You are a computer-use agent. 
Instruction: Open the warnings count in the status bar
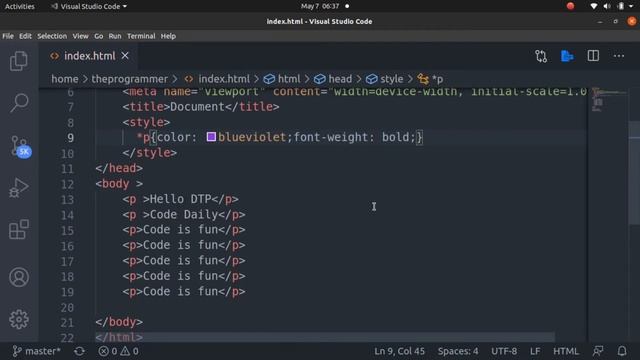point(130,351)
